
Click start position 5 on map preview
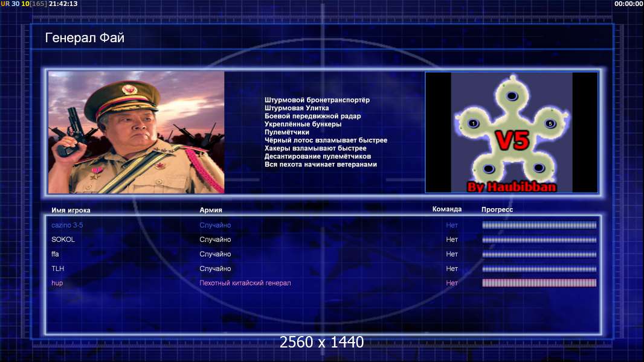(x=550, y=124)
